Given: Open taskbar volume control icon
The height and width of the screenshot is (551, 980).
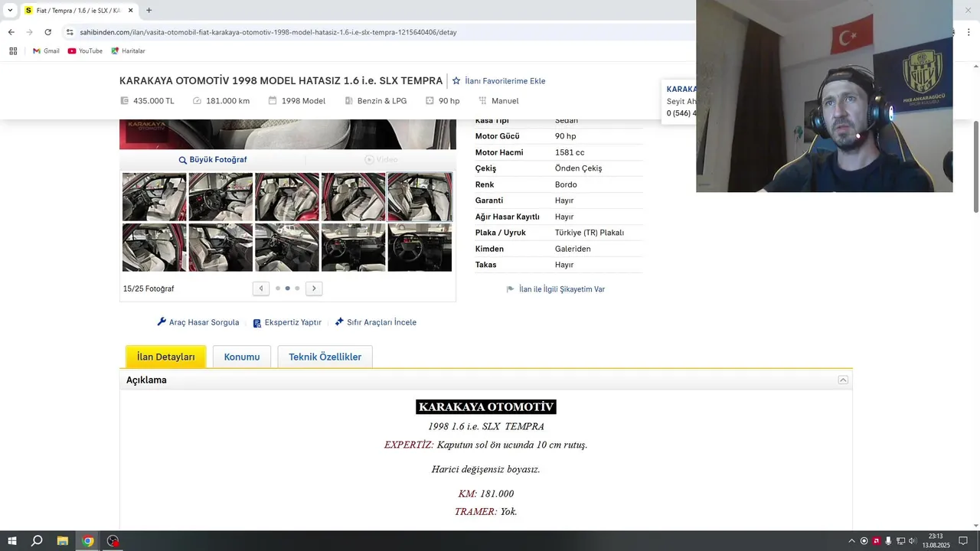Looking at the screenshot, I should point(913,541).
